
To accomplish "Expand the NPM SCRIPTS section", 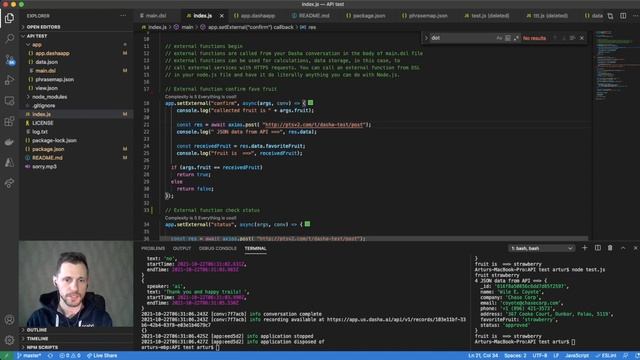I will pos(42,347).
